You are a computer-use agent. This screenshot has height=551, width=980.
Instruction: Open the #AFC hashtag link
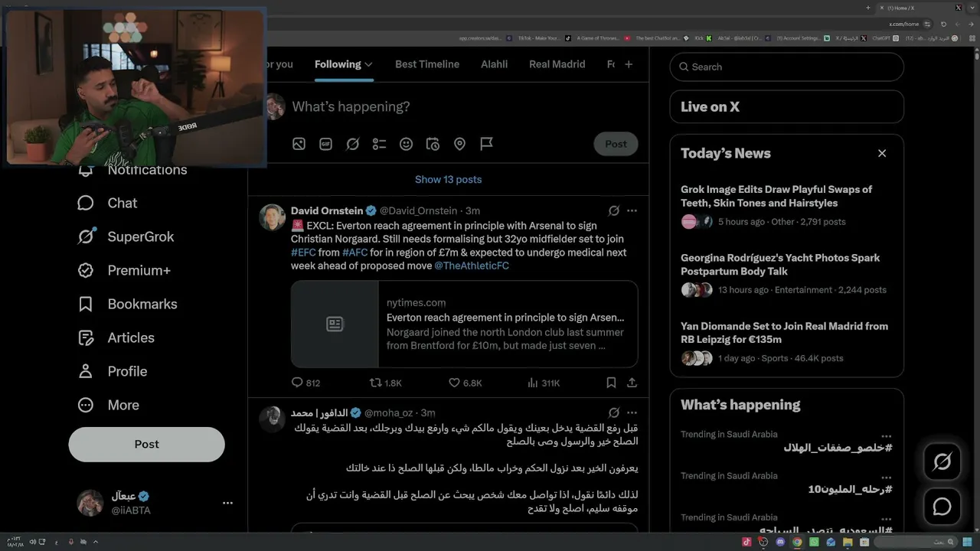[354, 253]
